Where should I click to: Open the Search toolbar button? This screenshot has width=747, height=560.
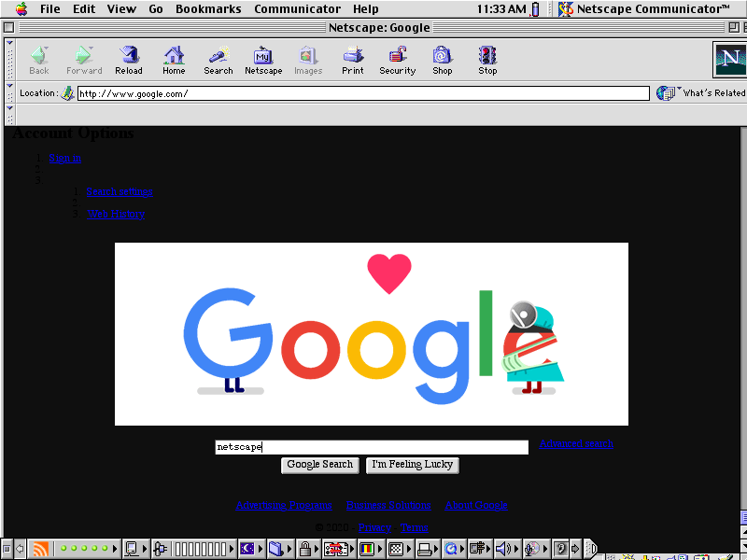pyautogui.click(x=218, y=61)
